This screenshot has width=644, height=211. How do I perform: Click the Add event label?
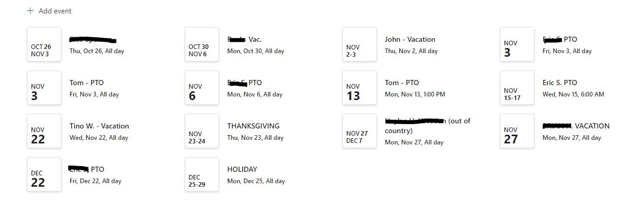pyautogui.click(x=55, y=11)
